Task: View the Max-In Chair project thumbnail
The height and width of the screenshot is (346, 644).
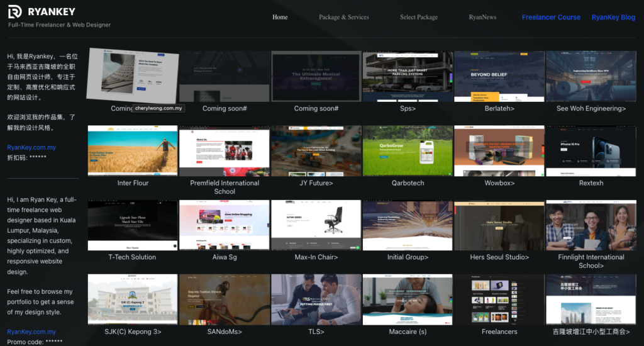Action: tap(316, 225)
